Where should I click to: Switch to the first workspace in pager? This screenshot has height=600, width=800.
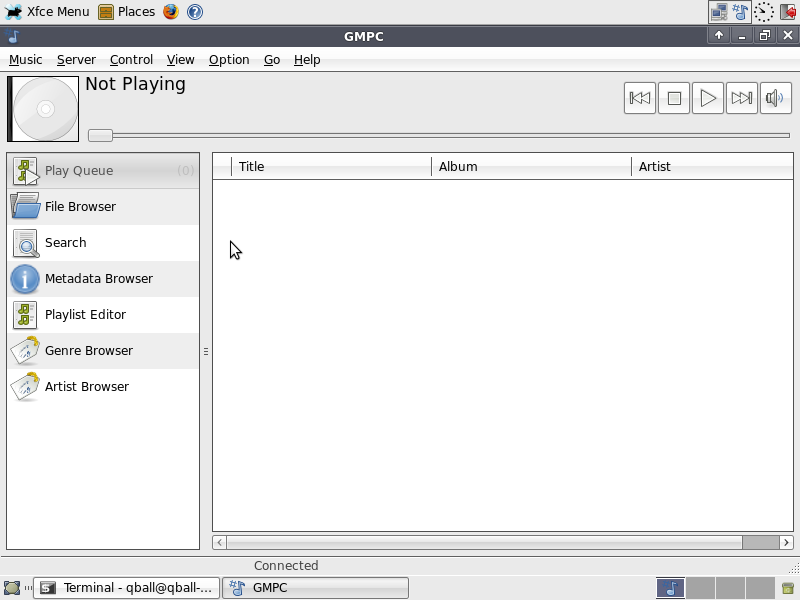click(x=670, y=588)
